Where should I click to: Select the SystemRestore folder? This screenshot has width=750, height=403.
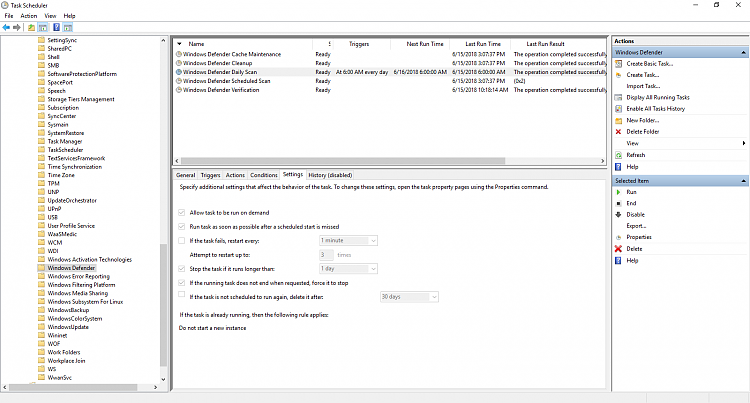coord(66,133)
